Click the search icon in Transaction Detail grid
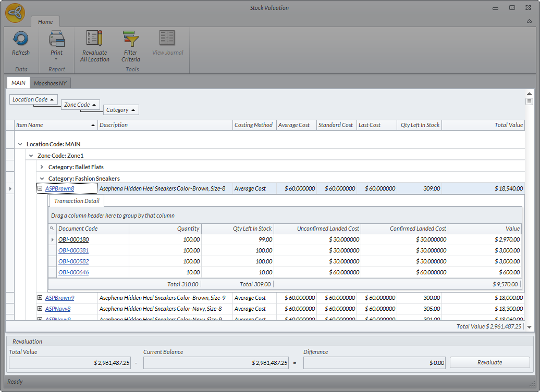 tap(52, 229)
